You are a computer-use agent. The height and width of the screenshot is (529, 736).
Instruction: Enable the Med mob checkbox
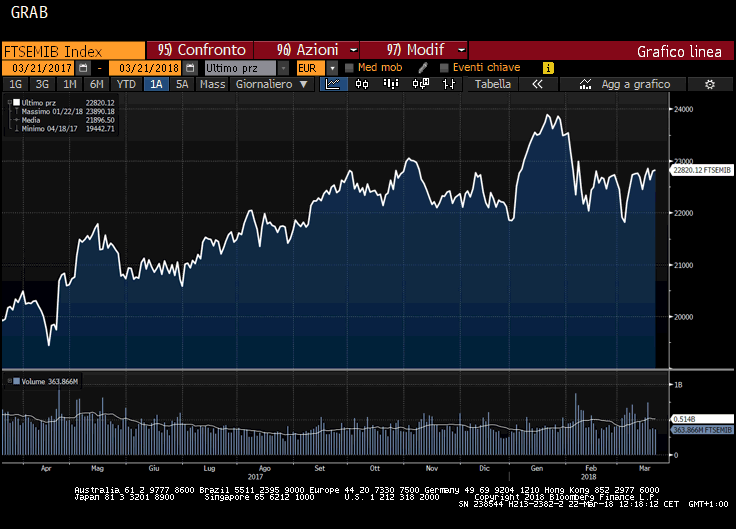[x=349, y=68]
